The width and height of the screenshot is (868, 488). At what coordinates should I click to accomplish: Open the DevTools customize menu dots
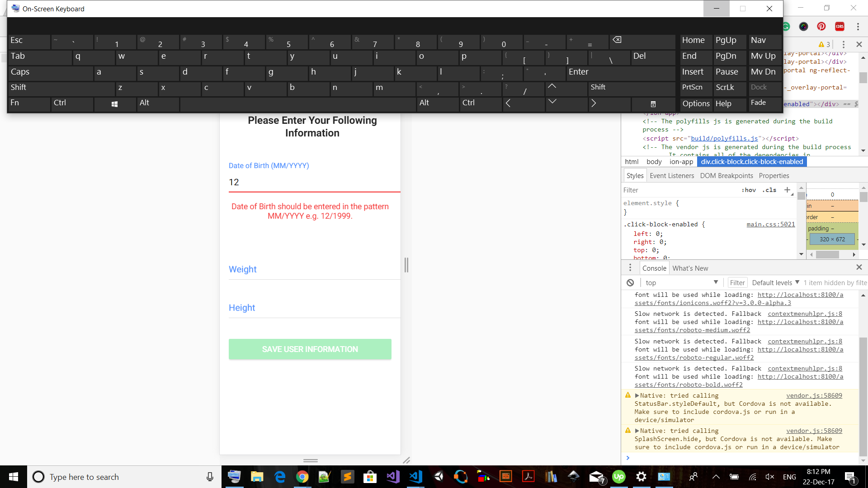pos(843,44)
